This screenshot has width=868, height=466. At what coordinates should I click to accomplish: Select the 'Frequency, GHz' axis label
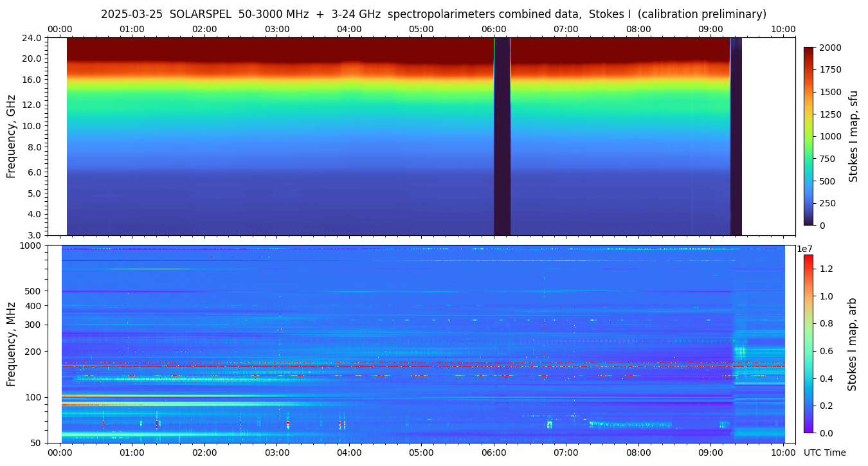11,136
